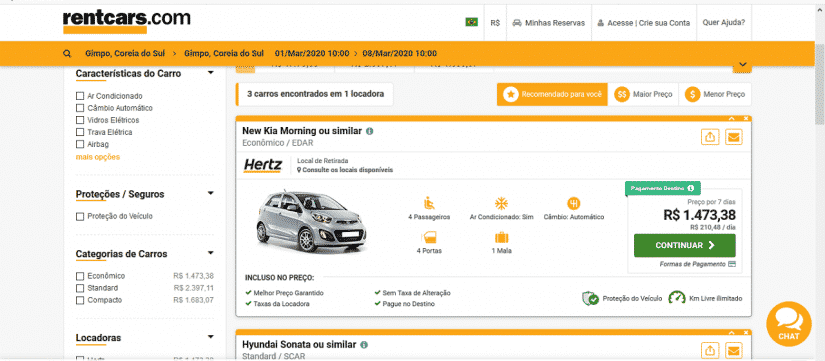The width and height of the screenshot is (825, 361).
Task: Check the Airbag filter
Action: click(x=80, y=144)
